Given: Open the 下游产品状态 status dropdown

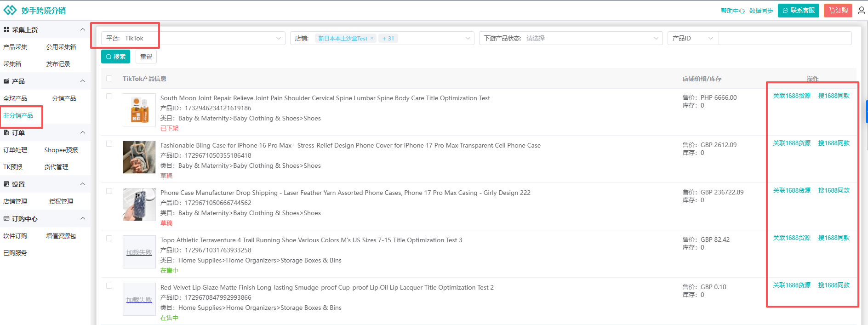Looking at the screenshot, I should (571, 38).
